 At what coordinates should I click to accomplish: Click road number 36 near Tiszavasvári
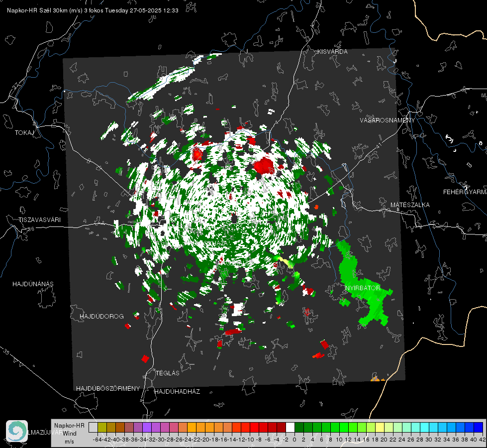pos(31,229)
